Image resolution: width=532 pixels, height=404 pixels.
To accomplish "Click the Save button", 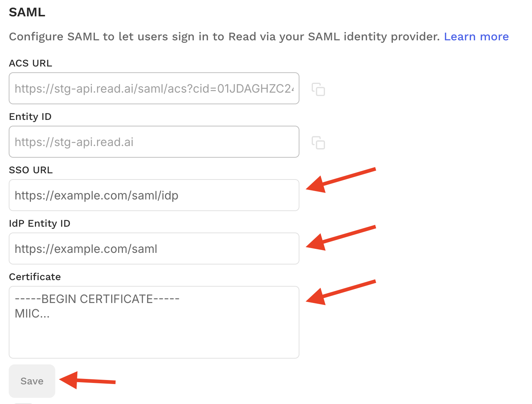I will click(32, 381).
